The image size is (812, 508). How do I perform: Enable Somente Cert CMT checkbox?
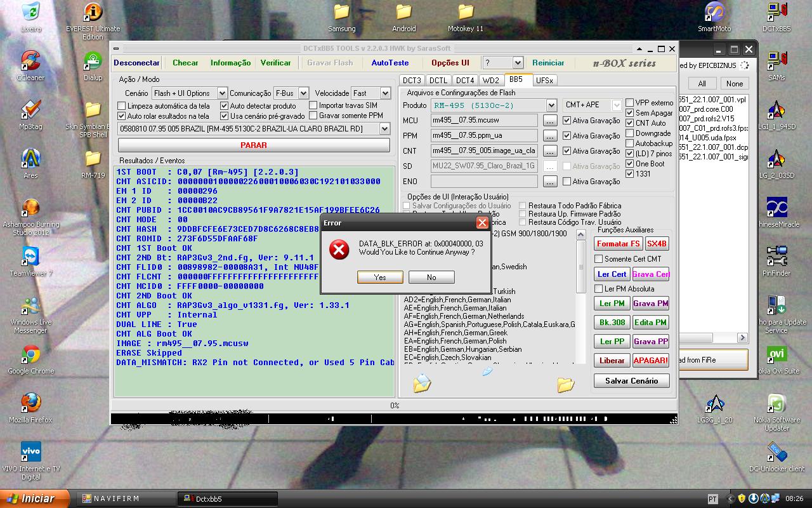coord(598,259)
